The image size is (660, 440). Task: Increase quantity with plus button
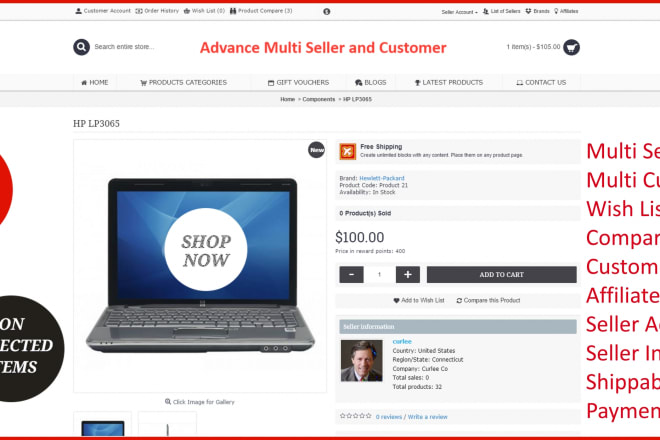407,275
